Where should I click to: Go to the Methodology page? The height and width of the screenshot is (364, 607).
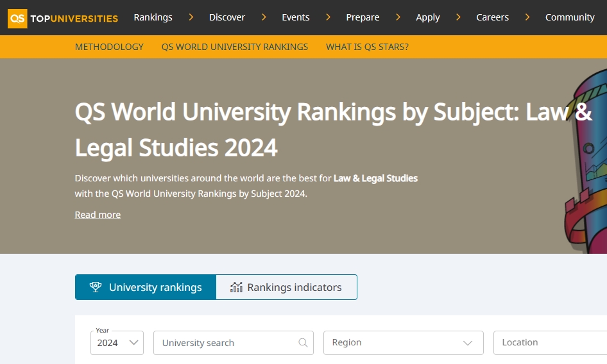pos(109,47)
